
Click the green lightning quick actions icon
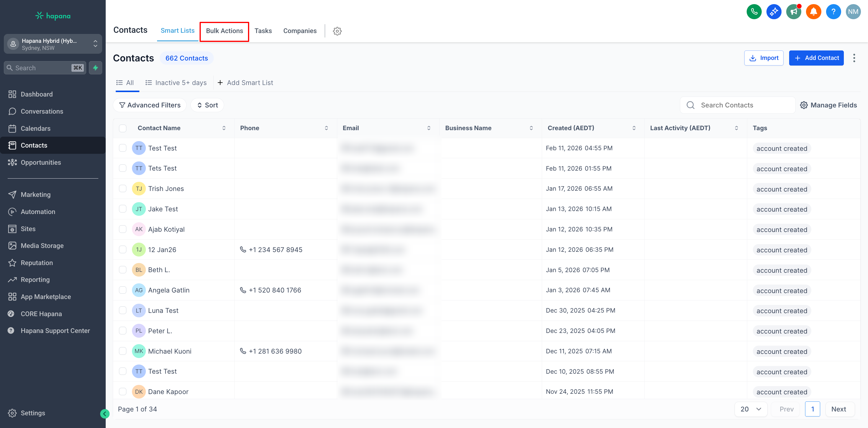(96, 68)
